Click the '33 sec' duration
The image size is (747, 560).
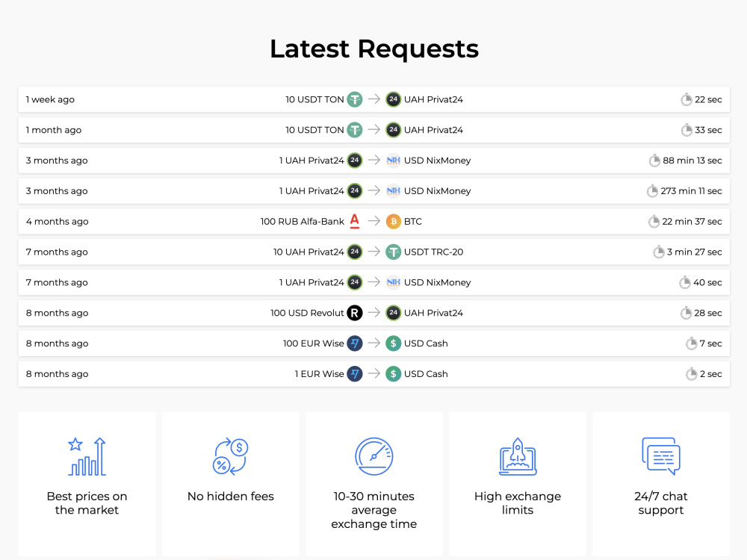click(708, 130)
